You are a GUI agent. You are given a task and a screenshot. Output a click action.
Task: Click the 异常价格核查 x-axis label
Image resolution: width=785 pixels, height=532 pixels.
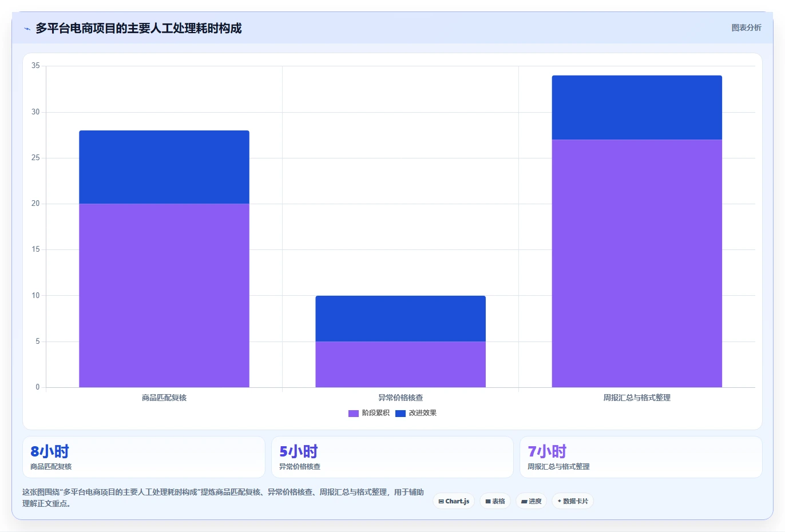pyautogui.click(x=401, y=398)
